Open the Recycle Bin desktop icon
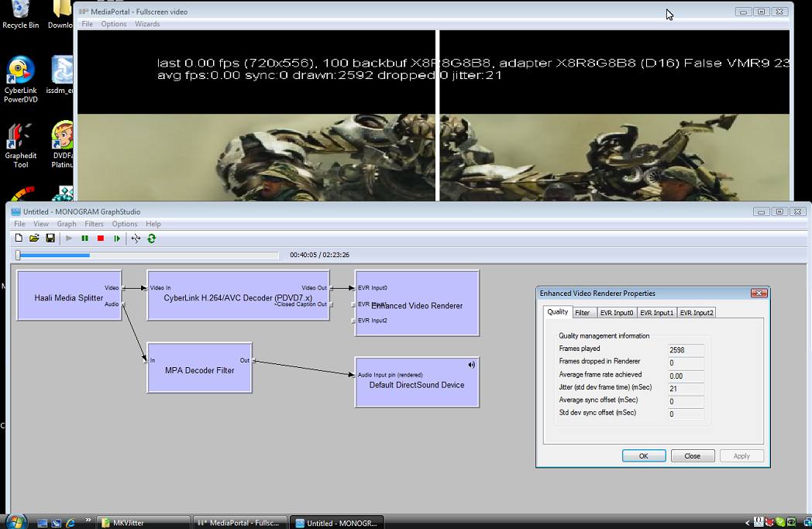This screenshot has width=812, height=529. (21, 15)
